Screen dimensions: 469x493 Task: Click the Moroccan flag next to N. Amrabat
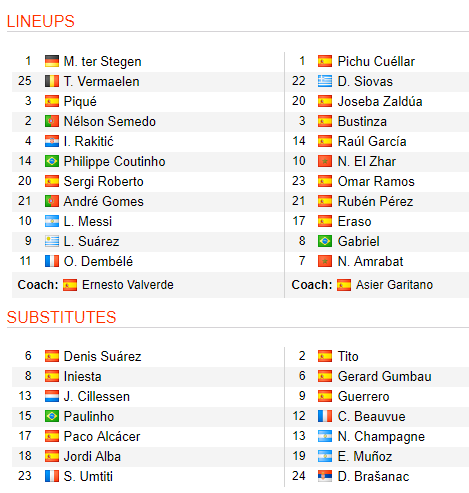click(x=325, y=261)
